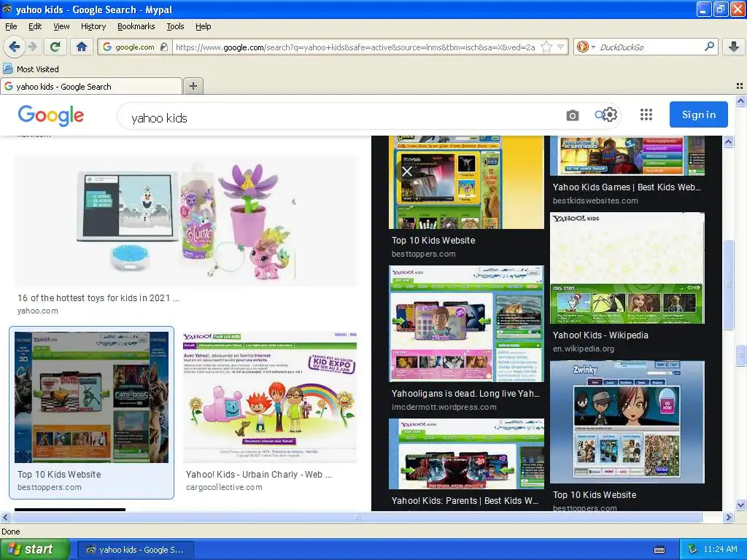Viewport: 747px width, 560px height.
Task: Click the 11:24 AM clock in the tray
Action: point(720,550)
